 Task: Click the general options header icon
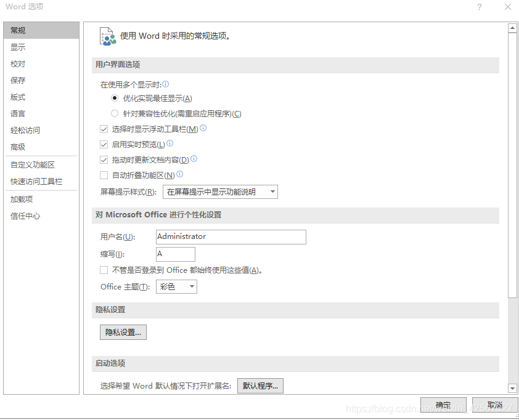[x=108, y=36]
